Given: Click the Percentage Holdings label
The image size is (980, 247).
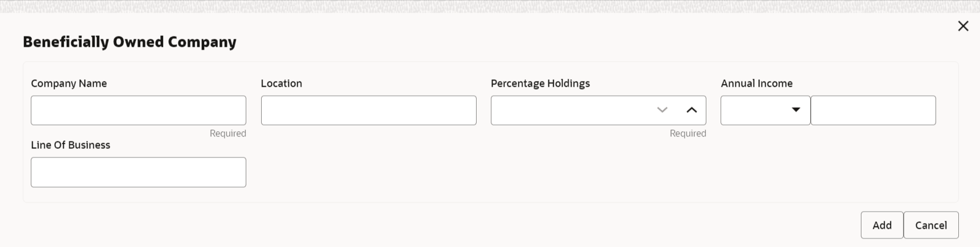Looking at the screenshot, I should click(x=540, y=83).
